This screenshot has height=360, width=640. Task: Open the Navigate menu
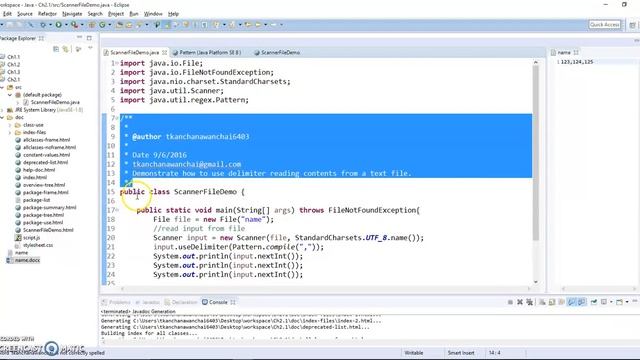click(x=72, y=14)
